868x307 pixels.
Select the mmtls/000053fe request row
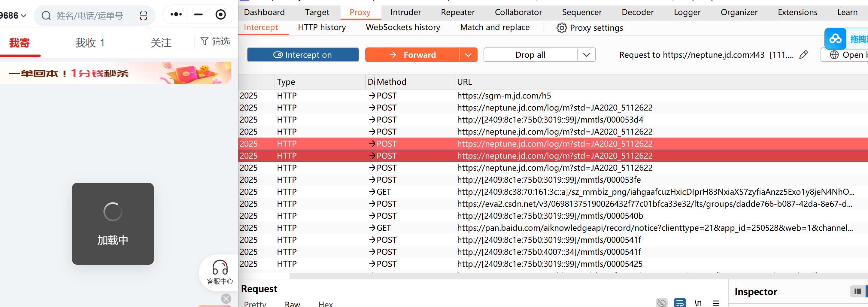tap(553, 180)
